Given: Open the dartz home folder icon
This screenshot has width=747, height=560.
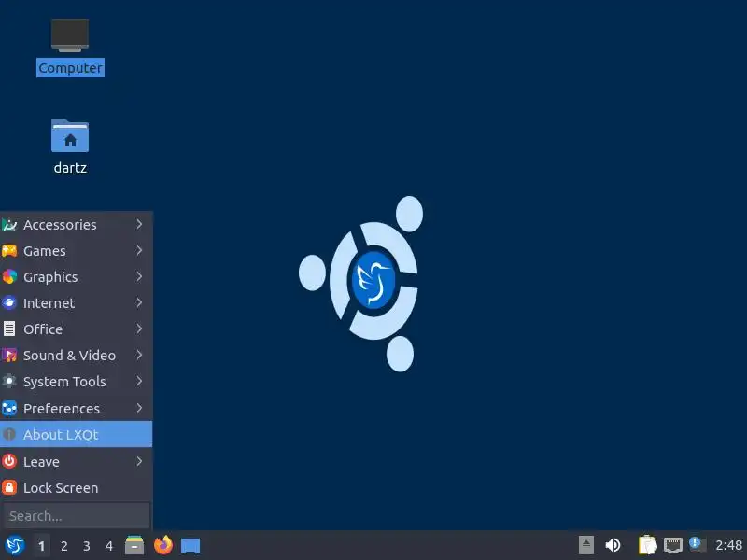Looking at the screenshot, I should (x=70, y=135).
